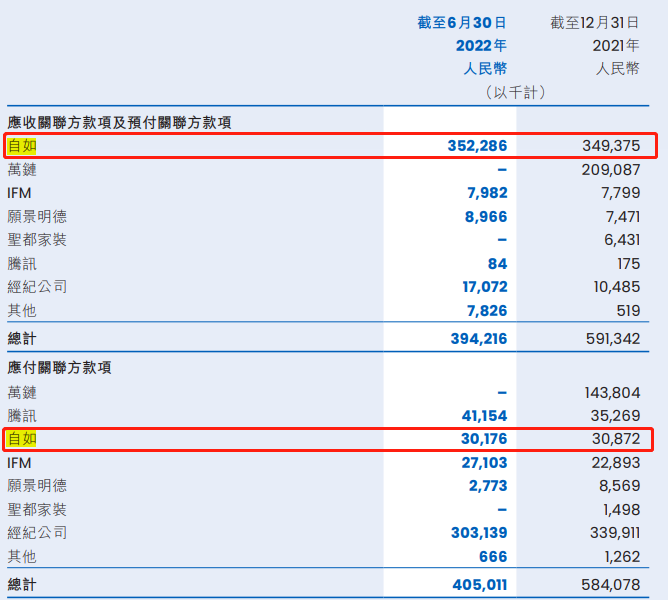Click the (以千計) unit label
Screen dimensions: 668x600
pyautogui.click(x=515, y=92)
